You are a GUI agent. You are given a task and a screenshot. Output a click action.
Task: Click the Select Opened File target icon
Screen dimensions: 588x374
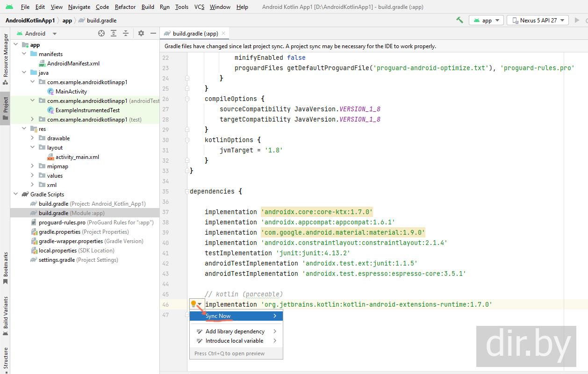pyautogui.click(x=101, y=33)
